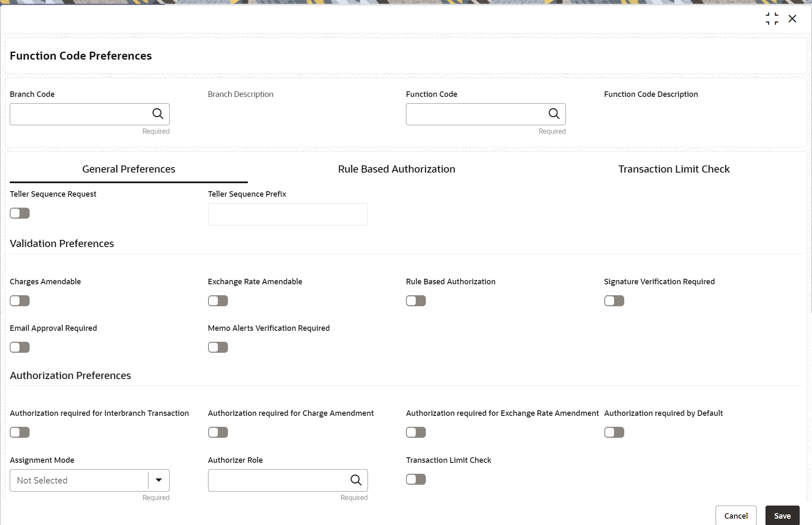The height and width of the screenshot is (525, 812).
Task: Enable the Teller Sequence Request toggle
Action: point(20,213)
